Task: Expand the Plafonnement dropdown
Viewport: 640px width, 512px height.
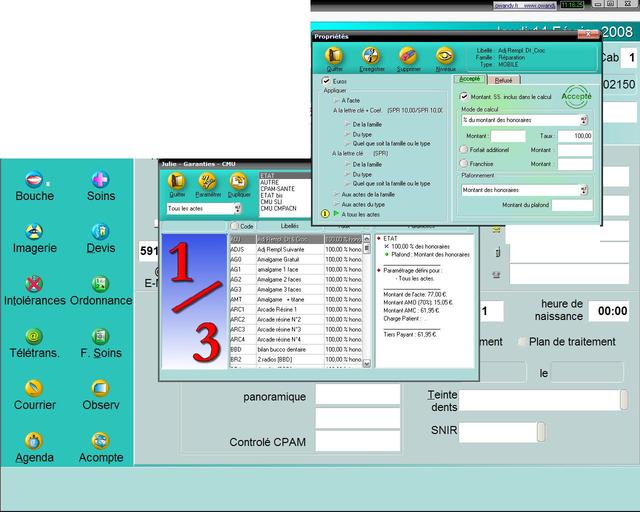Action: [x=584, y=190]
